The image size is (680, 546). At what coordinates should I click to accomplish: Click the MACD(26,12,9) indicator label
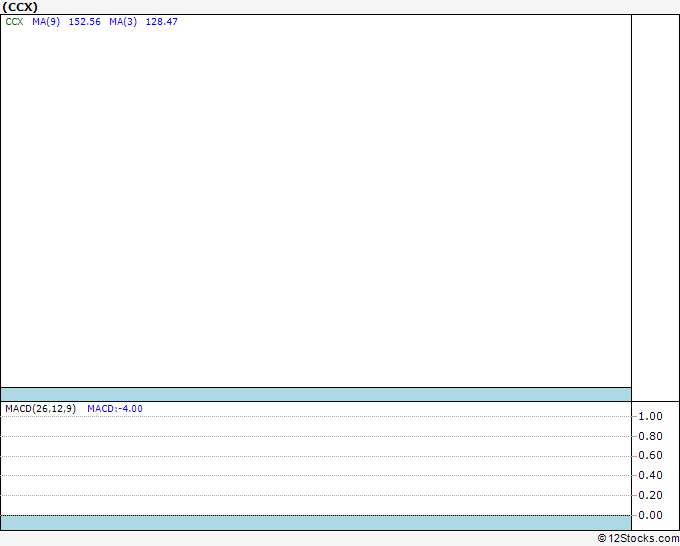[x=41, y=409]
